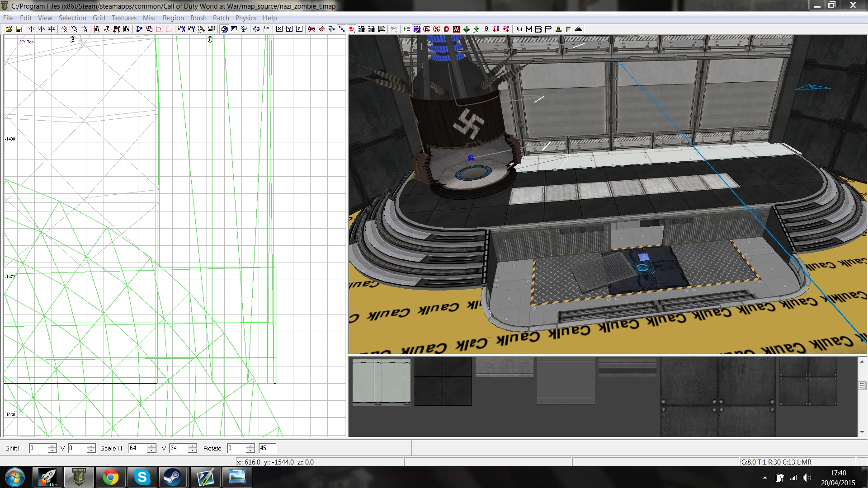Select the black four-tile texture thumbnail
The width and height of the screenshot is (868, 488).
[443, 381]
